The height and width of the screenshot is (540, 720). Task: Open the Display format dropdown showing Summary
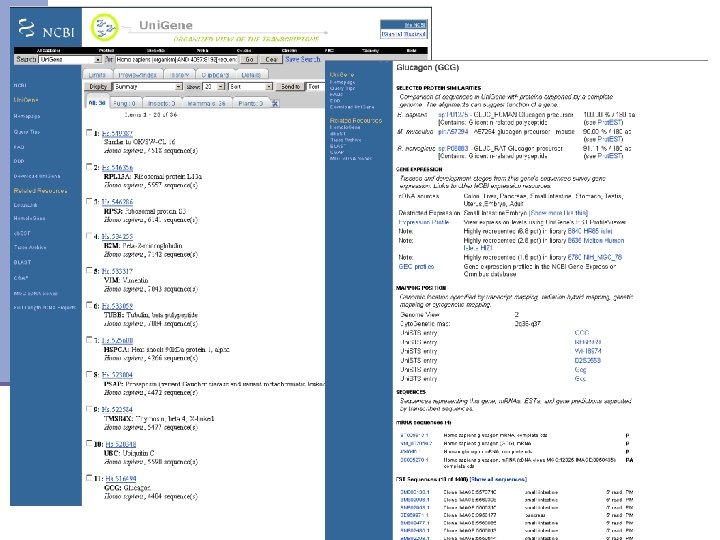(x=147, y=86)
